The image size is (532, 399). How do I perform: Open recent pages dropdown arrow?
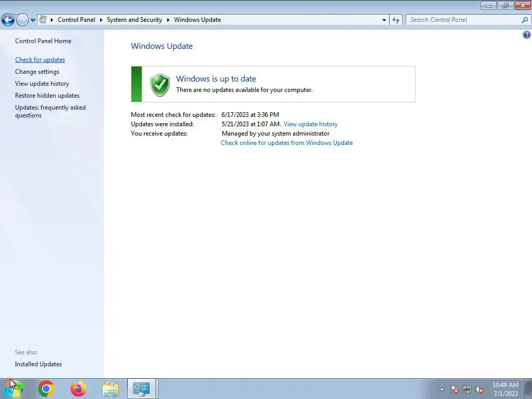tap(33, 20)
